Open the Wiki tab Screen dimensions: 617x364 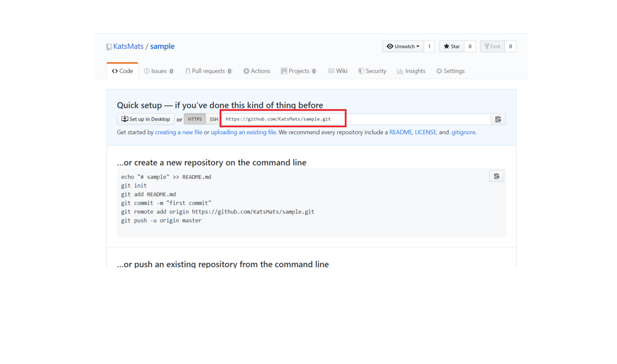338,71
